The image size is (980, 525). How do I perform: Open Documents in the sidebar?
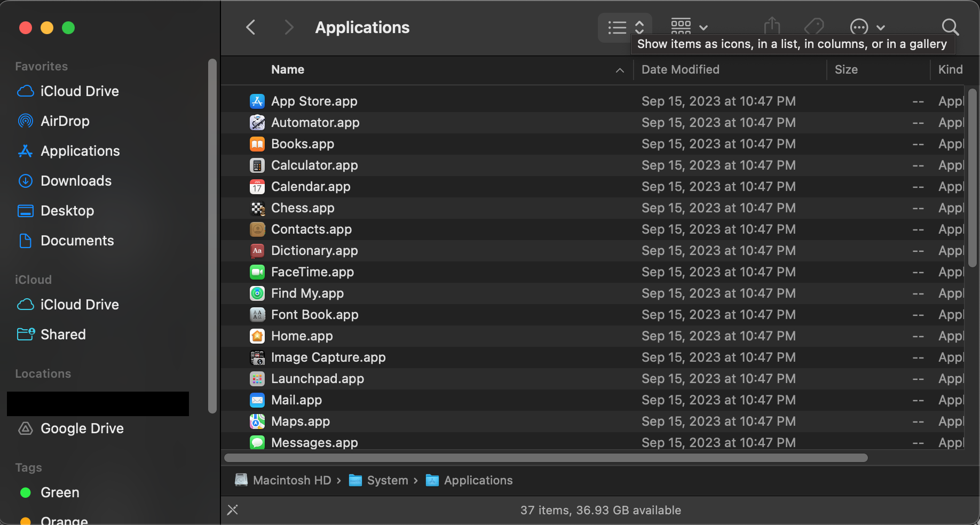point(66,241)
